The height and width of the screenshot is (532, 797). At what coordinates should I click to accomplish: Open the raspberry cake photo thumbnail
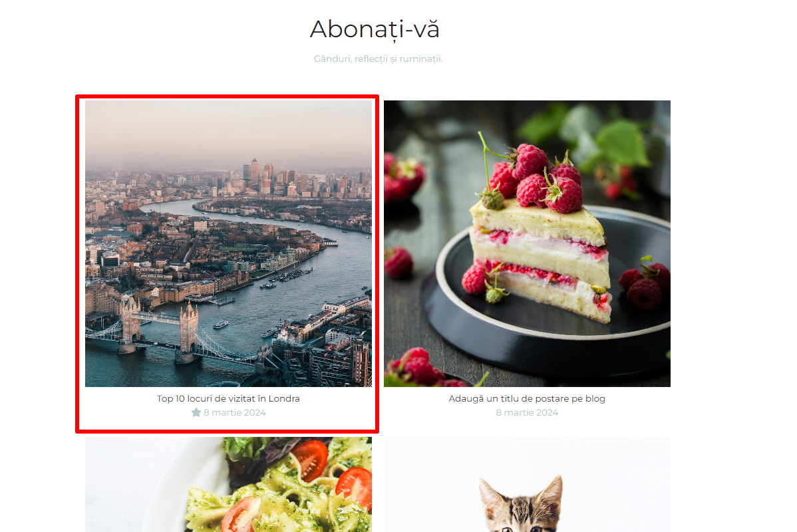pyautogui.click(x=527, y=243)
